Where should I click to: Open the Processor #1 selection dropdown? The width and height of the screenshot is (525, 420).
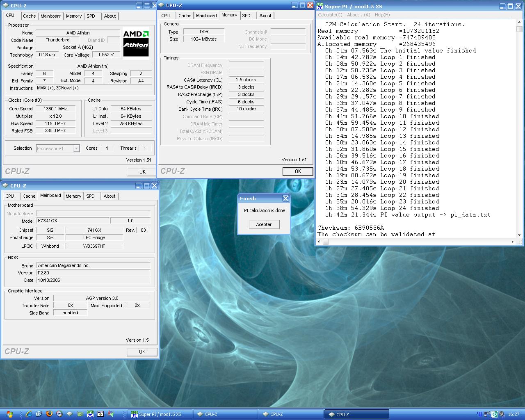coord(76,148)
